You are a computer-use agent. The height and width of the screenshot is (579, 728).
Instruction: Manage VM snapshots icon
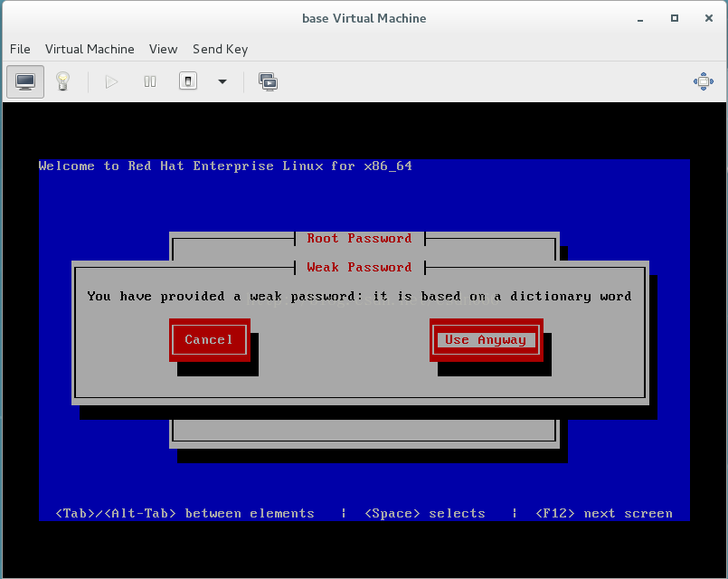pyautogui.click(x=268, y=82)
